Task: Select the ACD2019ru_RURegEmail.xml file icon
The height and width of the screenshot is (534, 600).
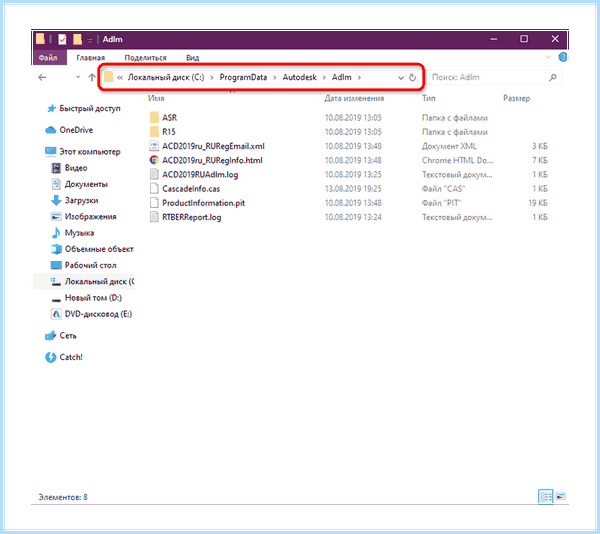Action: point(154,146)
